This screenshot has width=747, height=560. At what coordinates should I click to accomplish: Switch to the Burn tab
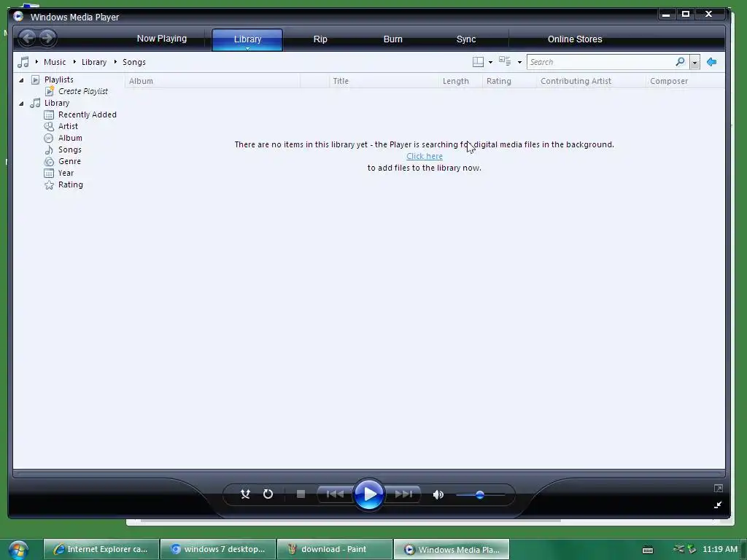click(x=393, y=39)
